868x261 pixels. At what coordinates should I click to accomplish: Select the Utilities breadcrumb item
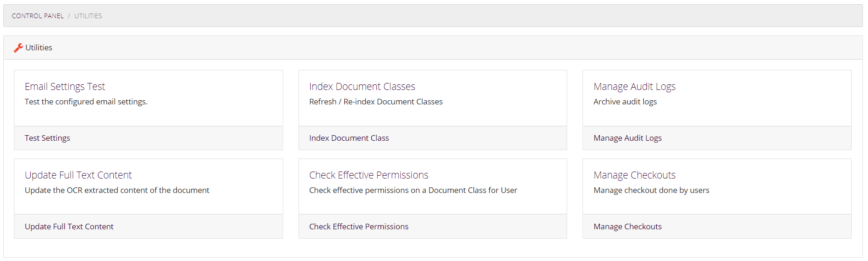88,16
